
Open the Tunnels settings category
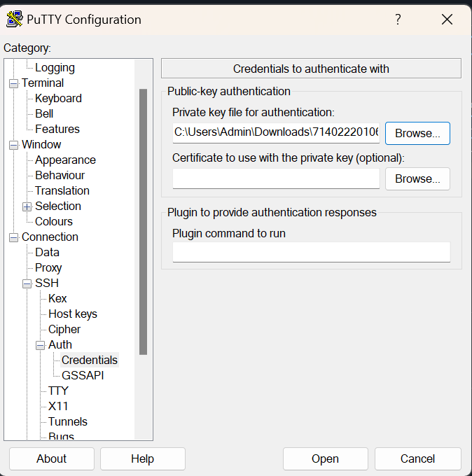tap(68, 421)
